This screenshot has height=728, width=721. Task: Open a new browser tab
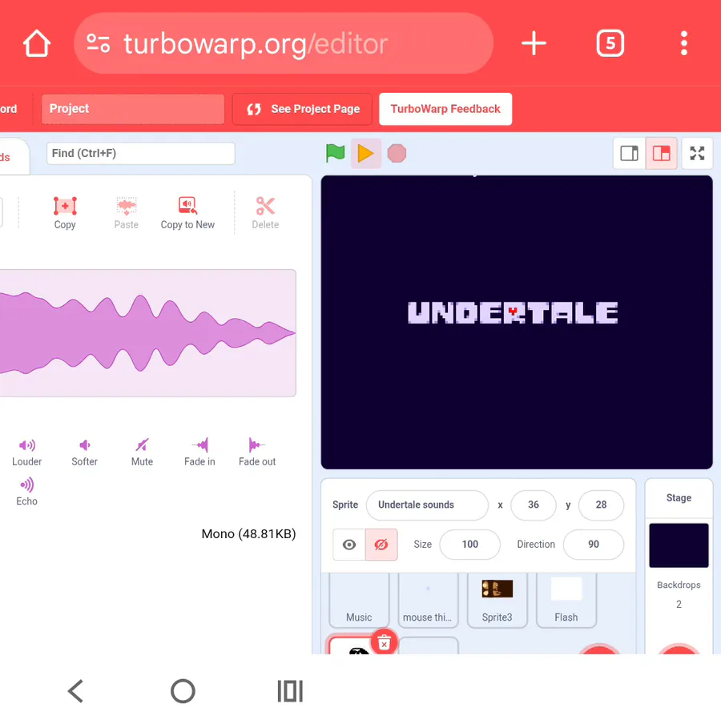[534, 43]
